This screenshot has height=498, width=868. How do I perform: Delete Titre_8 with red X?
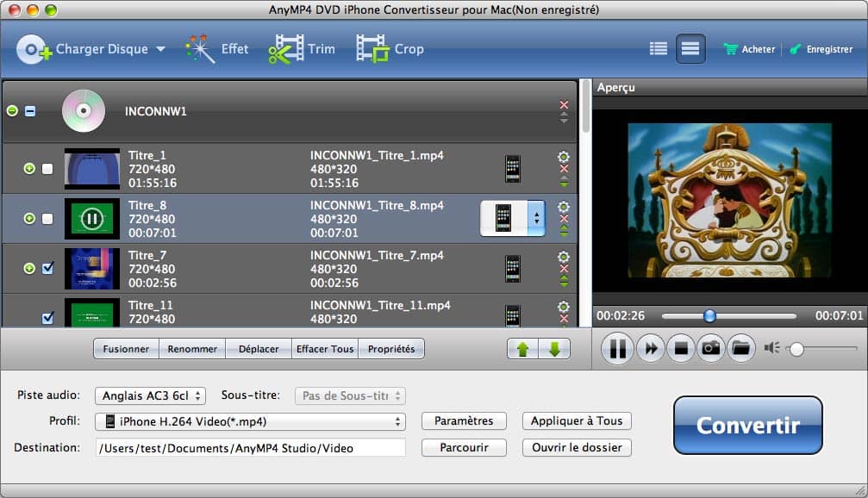click(564, 219)
